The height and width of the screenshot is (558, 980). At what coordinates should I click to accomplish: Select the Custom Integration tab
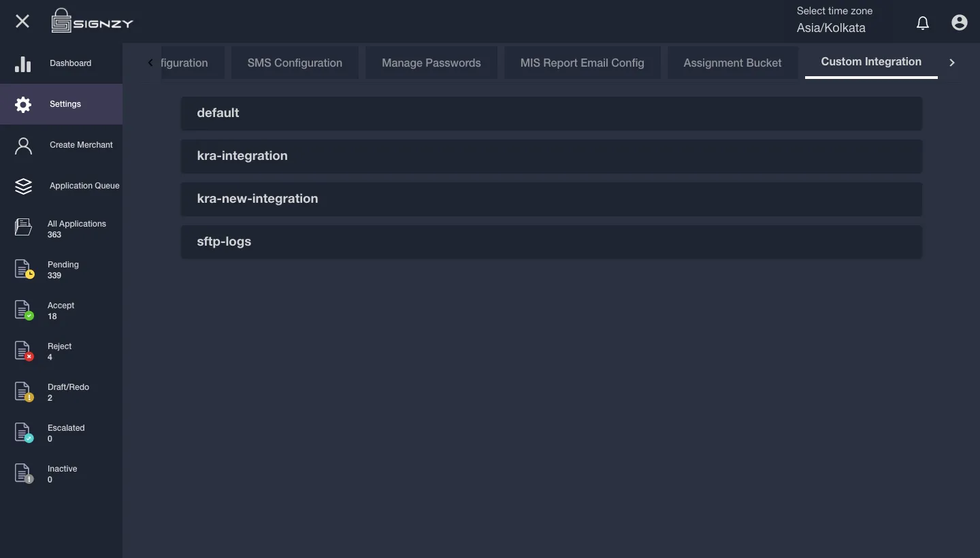point(871,62)
